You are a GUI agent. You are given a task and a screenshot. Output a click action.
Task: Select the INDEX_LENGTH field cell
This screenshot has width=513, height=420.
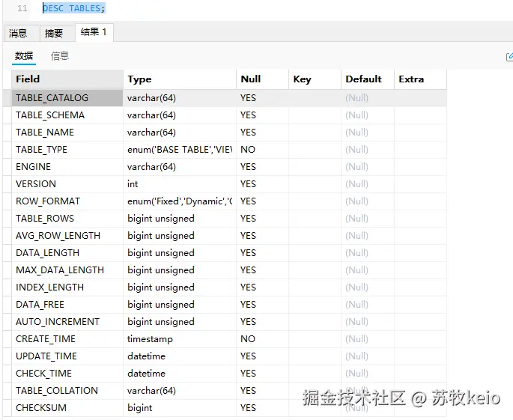(67, 287)
